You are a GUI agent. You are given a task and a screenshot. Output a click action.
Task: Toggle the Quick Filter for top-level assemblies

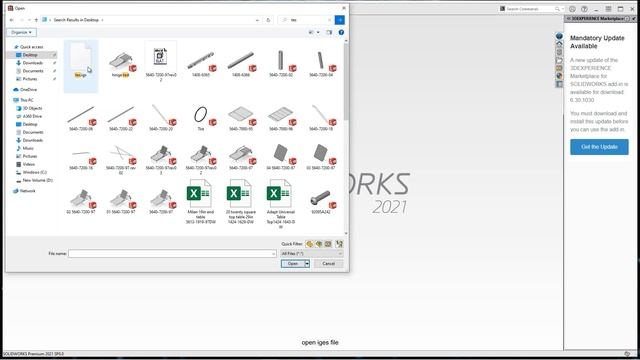339,244
